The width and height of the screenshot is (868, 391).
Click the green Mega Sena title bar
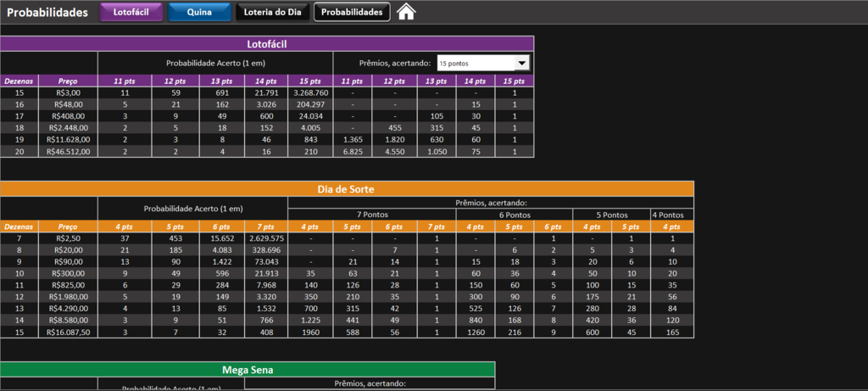[248, 370]
